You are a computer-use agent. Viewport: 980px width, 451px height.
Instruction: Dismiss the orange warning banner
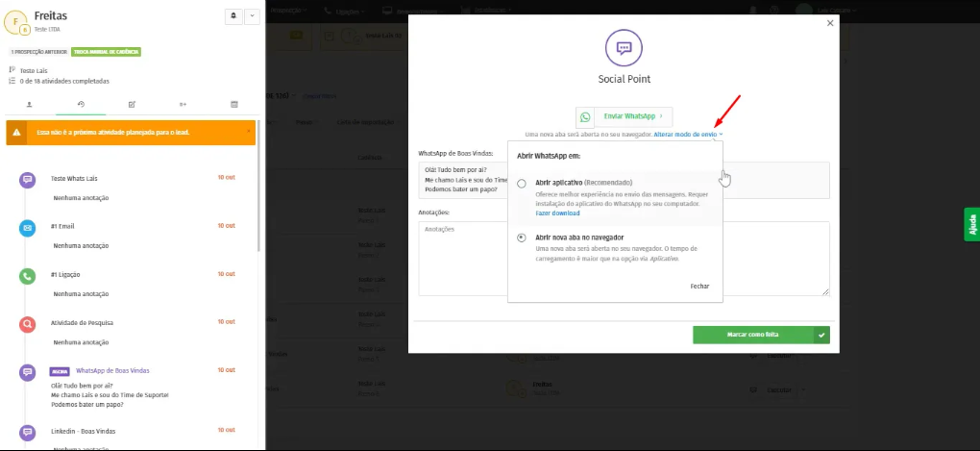(x=249, y=131)
